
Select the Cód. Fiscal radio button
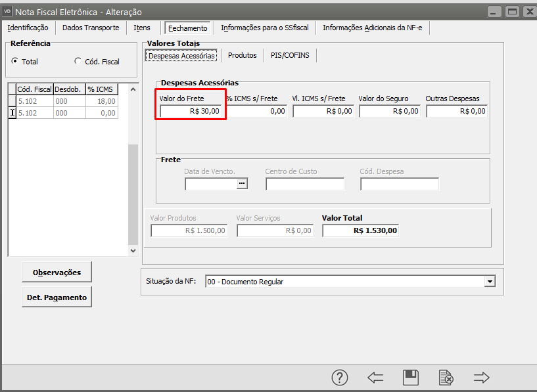pyautogui.click(x=78, y=62)
